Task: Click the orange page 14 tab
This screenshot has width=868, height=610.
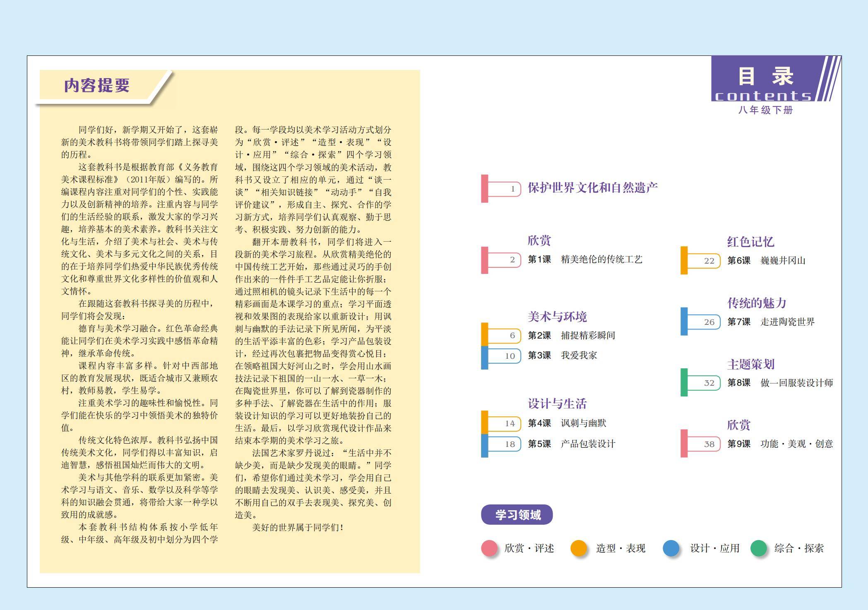Action: point(504,423)
